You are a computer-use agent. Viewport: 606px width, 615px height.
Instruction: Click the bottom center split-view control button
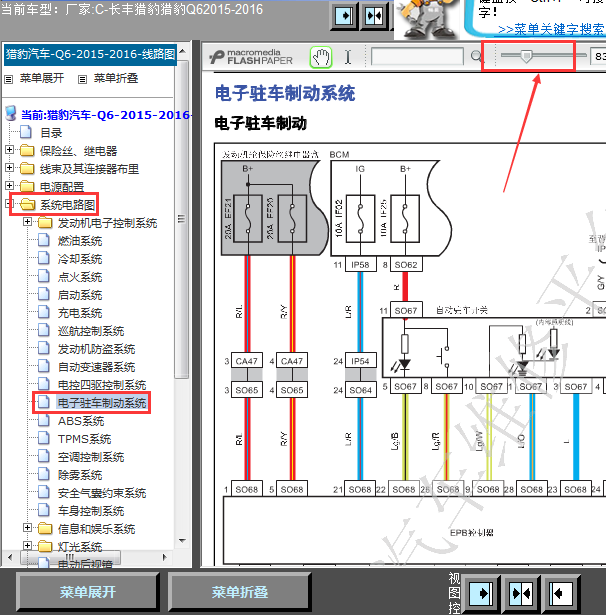[521, 593]
